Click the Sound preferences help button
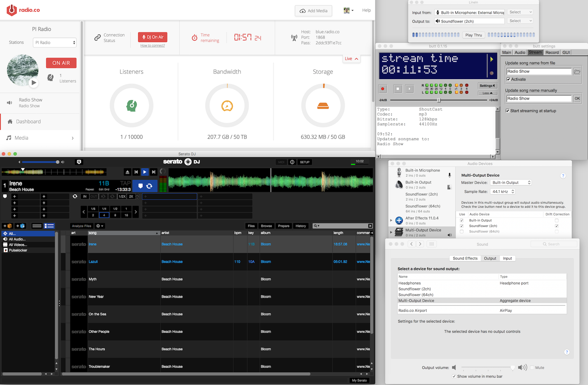Viewport: 588px width, 385px height. [x=567, y=352]
